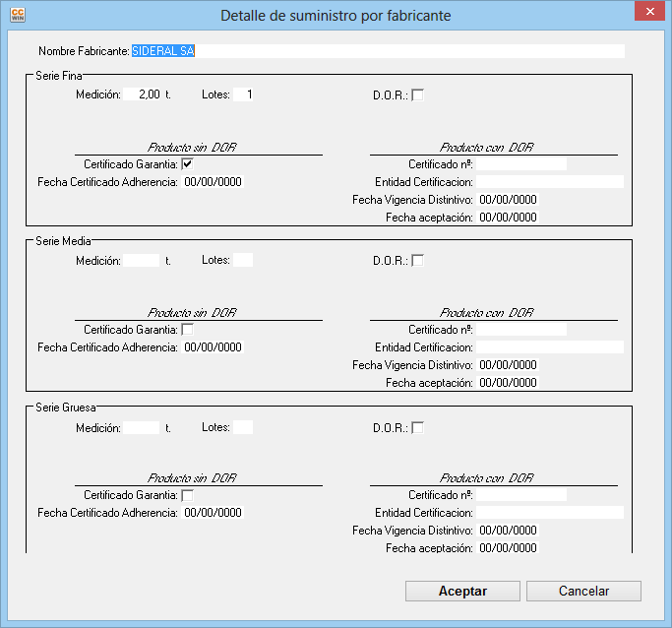Viewport: 672px width, 628px height.
Task: Edit Fecha Vigencia Distintivo in Serie Media
Action: [x=508, y=365]
